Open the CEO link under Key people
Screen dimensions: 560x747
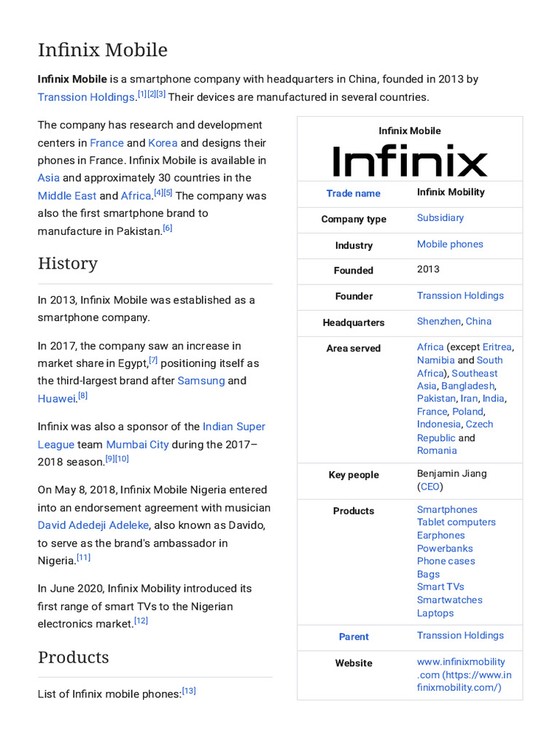pyautogui.click(x=430, y=487)
